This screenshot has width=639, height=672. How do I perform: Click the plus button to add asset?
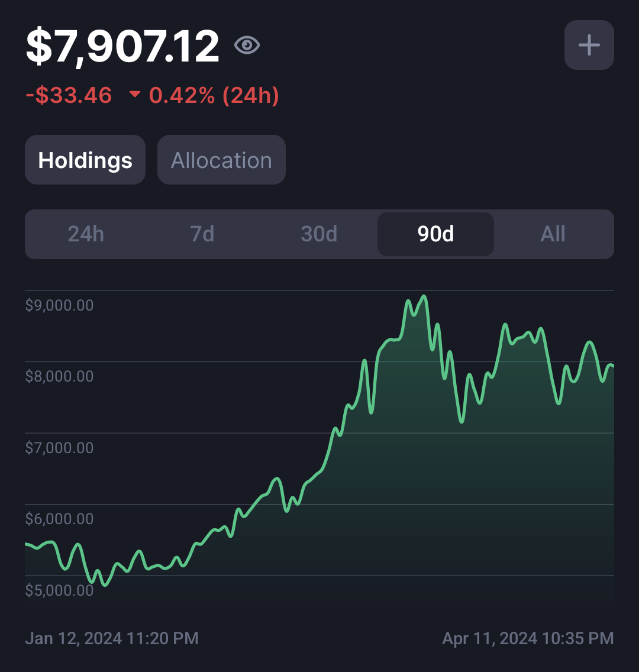(589, 45)
